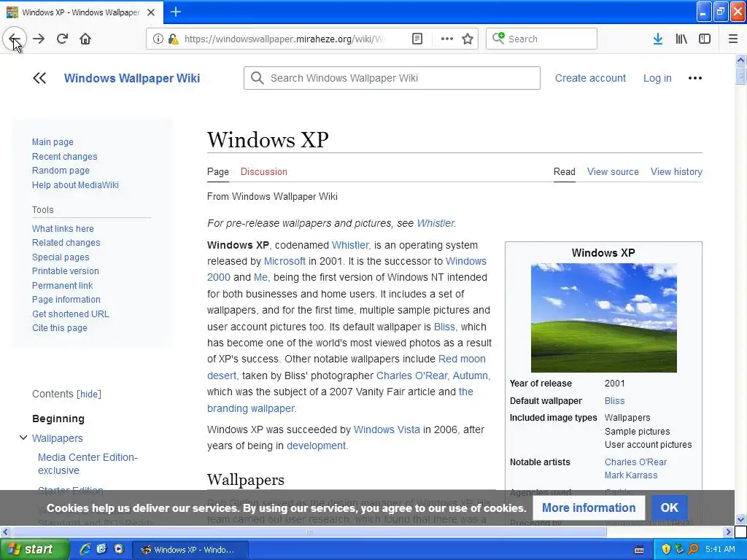This screenshot has width=747, height=560.
Task: Focus the browser Search box
Action: (x=541, y=39)
